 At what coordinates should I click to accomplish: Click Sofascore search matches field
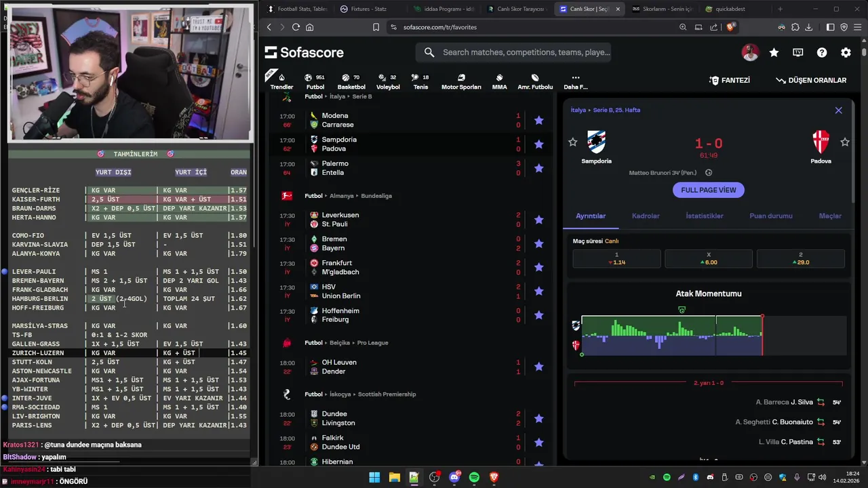click(513, 52)
